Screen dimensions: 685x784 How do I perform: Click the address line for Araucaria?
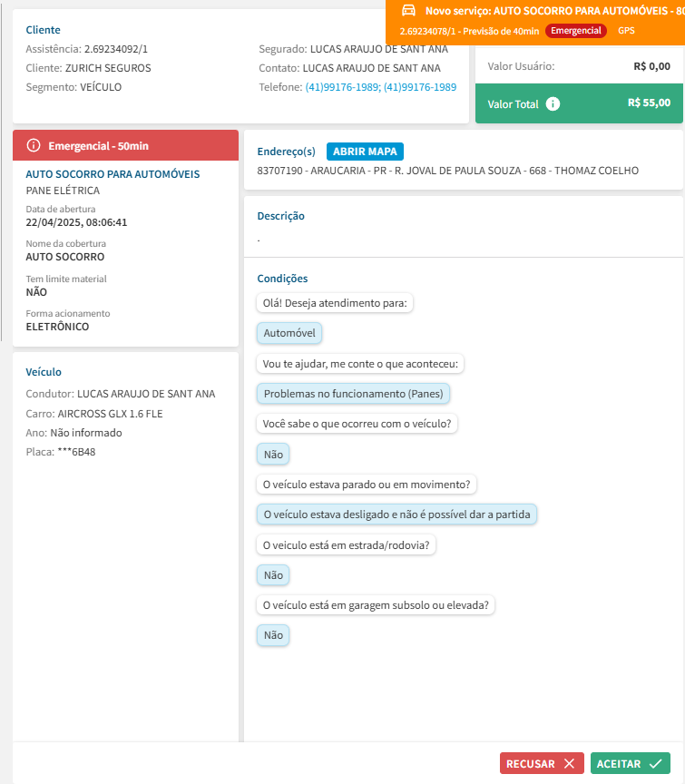click(448, 171)
